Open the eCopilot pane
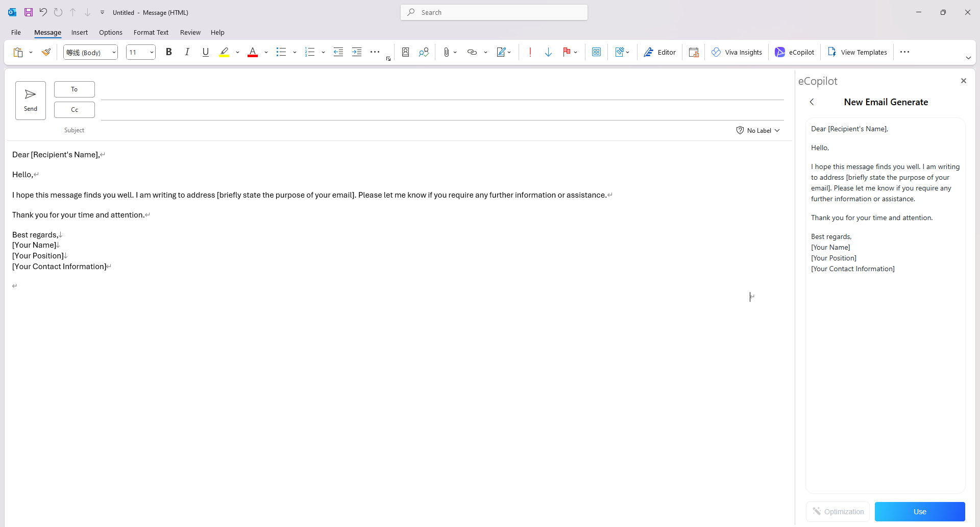This screenshot has height=527, width=980. coord(795,52)
